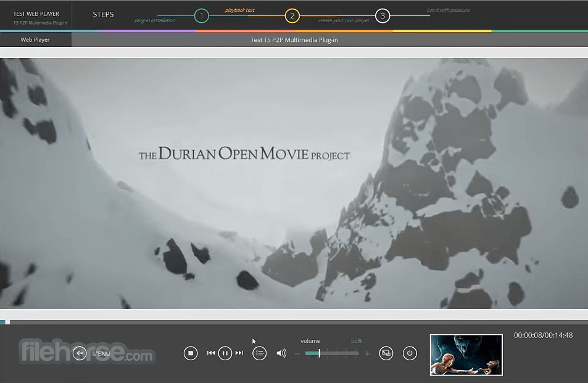Stop video playback with stop button
The height and width of the screenshot is (383, 588).
click(x=191, y=353)
